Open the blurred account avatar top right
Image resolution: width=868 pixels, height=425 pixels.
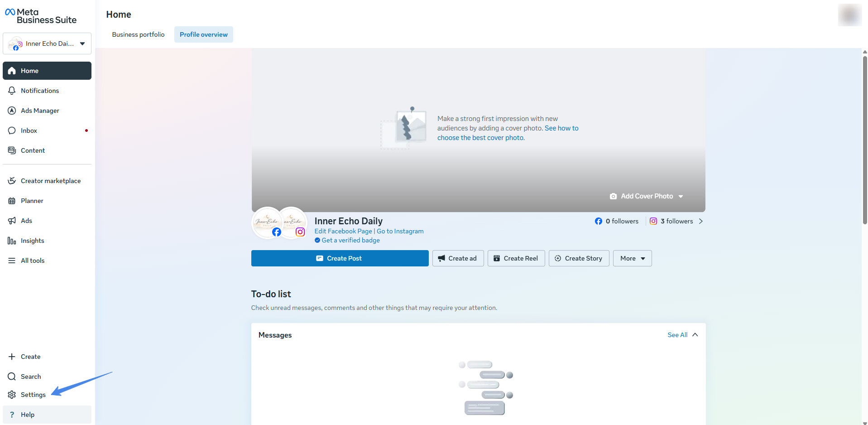coord(850,15)
